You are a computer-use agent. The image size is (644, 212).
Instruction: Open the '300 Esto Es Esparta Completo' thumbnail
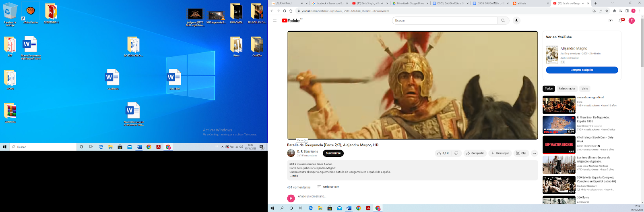tap(559, 185)
